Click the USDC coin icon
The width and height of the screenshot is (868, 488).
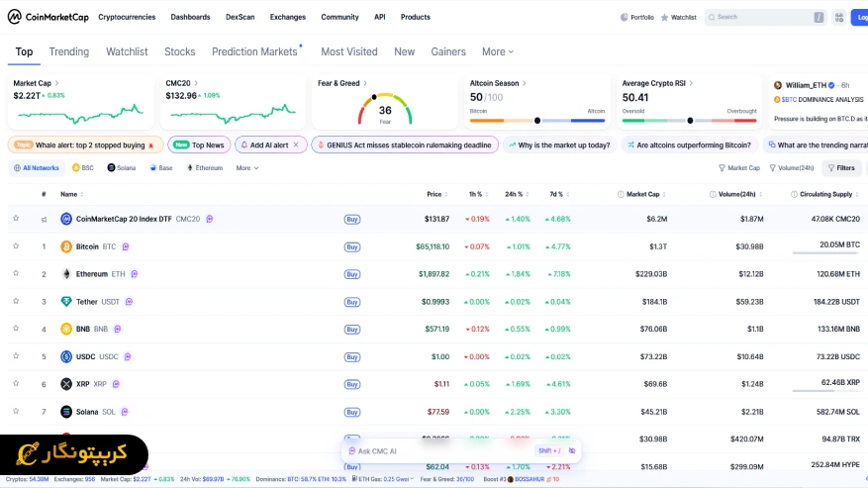coord(66,356)
